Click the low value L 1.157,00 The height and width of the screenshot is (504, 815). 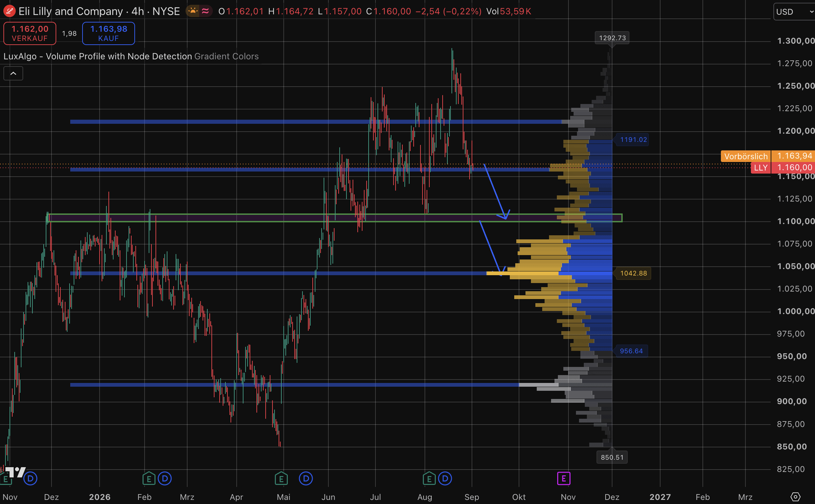(x=340, y=11)
